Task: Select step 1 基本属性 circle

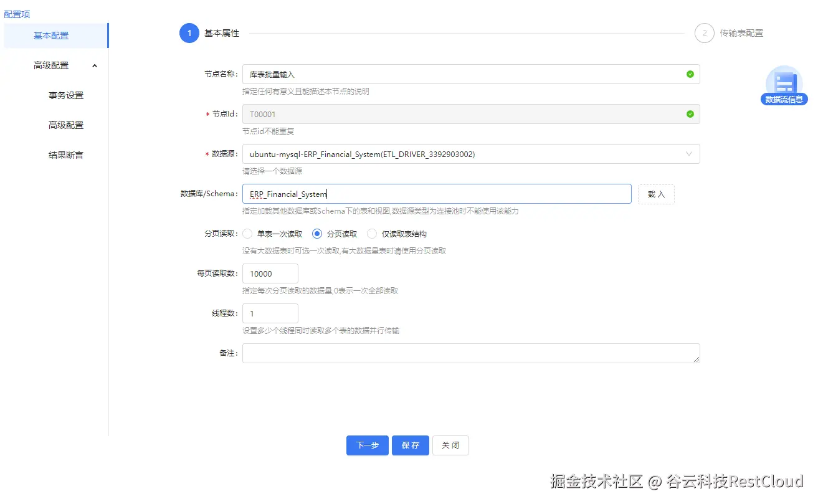Action: [x=189, y=33]
